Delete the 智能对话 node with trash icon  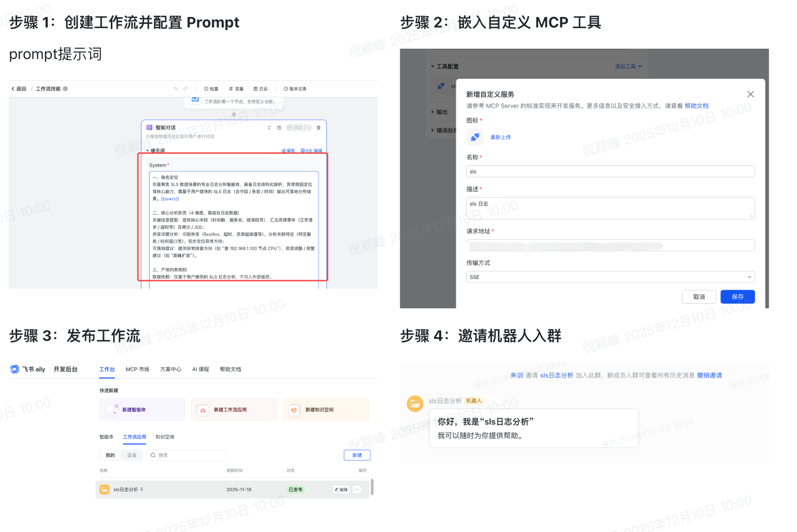click(x=318, y=127)
